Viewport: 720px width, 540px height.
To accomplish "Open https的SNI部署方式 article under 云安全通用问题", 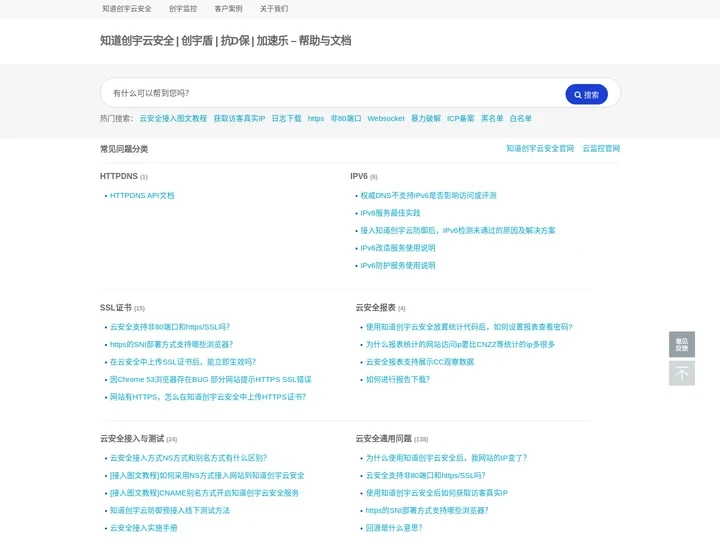I will coord(427,510).
